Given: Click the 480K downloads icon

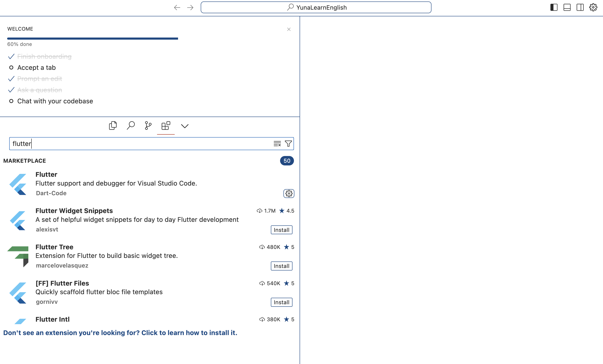Looking at the screenshot, I should click(262, 247).
